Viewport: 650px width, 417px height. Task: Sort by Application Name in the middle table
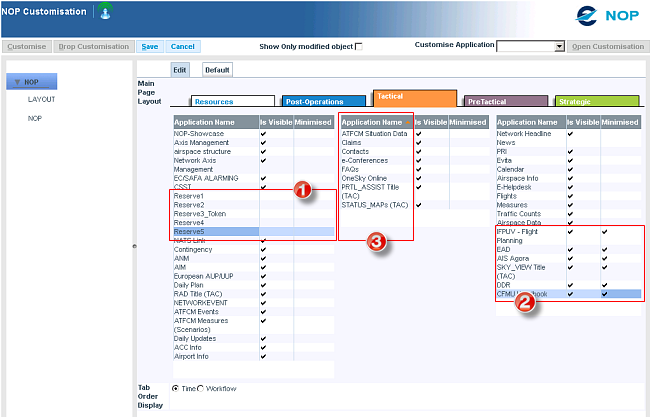(x=373, y=122)
